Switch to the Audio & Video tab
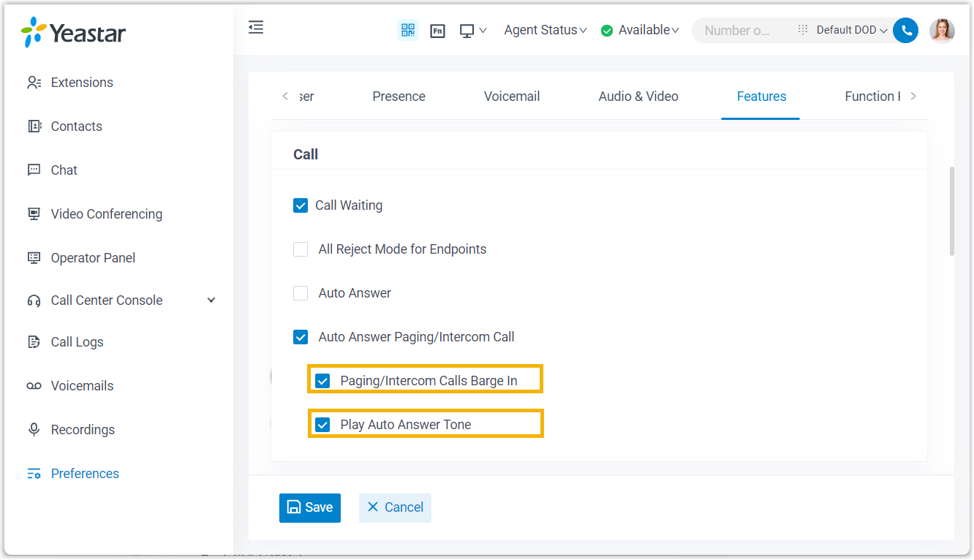The height and width of the screenshot is (560, 974). [638, 97]
